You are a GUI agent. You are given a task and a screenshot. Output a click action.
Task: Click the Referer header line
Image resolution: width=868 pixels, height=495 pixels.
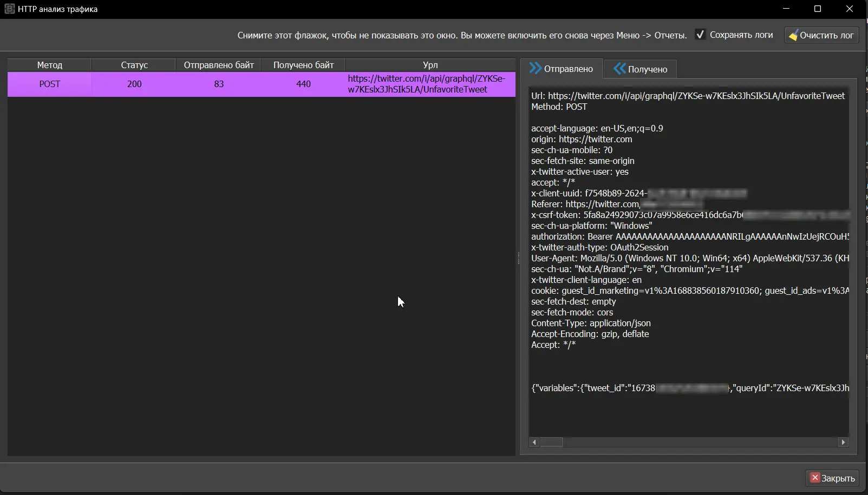(617, 204)
